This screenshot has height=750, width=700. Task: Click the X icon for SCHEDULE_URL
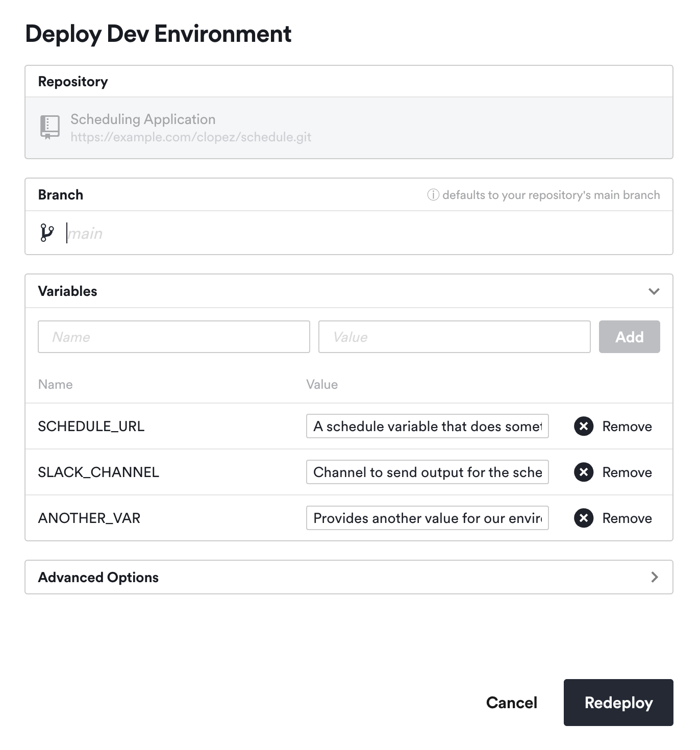click(584, 426)
